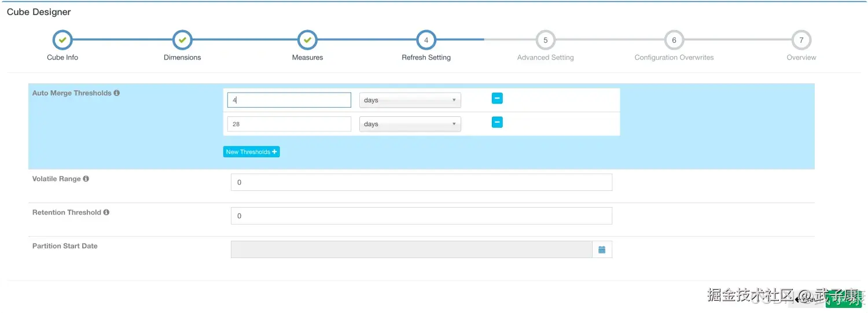This screenshot has width=868, height=313.
Task: Open the unit dropdown for threshold 4
Action: (x=410, y=100)
